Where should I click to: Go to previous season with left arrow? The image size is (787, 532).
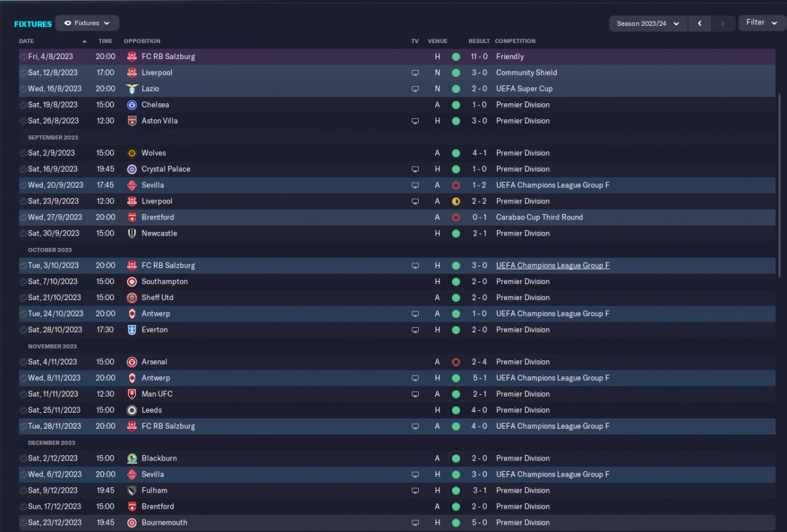tap(700, 23)
